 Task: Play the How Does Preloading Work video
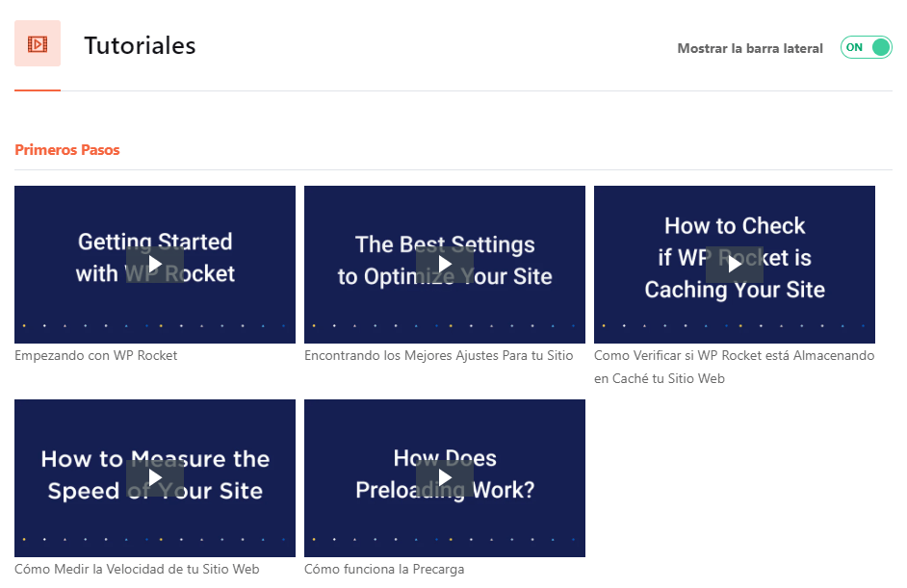444,477
